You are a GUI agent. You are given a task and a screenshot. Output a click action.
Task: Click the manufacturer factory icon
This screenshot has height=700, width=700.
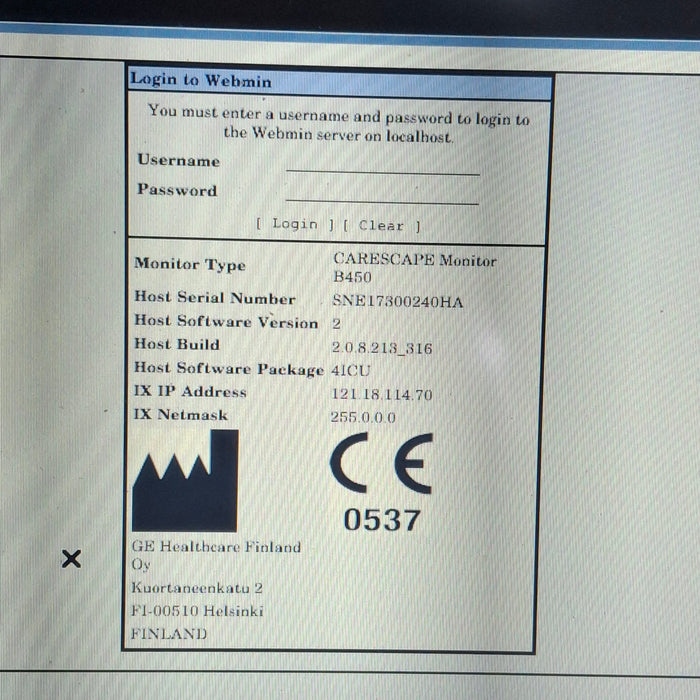point(185,481)
